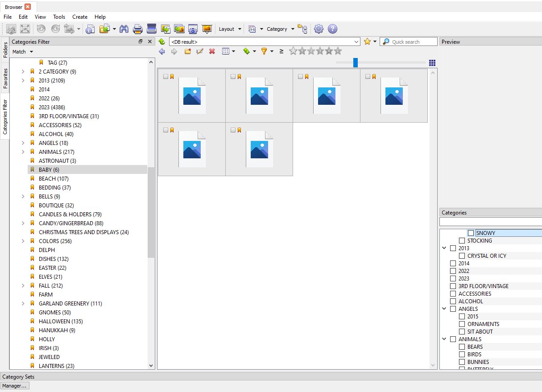542x392 pixels.
Task: Open the scanner Acquire icon
Action: [152, 29]
